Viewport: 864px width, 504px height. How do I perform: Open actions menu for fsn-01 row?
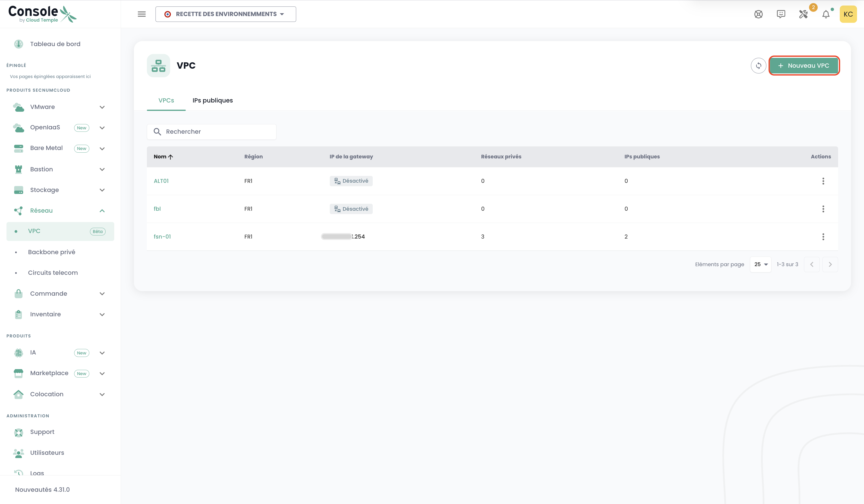point(823,237)
